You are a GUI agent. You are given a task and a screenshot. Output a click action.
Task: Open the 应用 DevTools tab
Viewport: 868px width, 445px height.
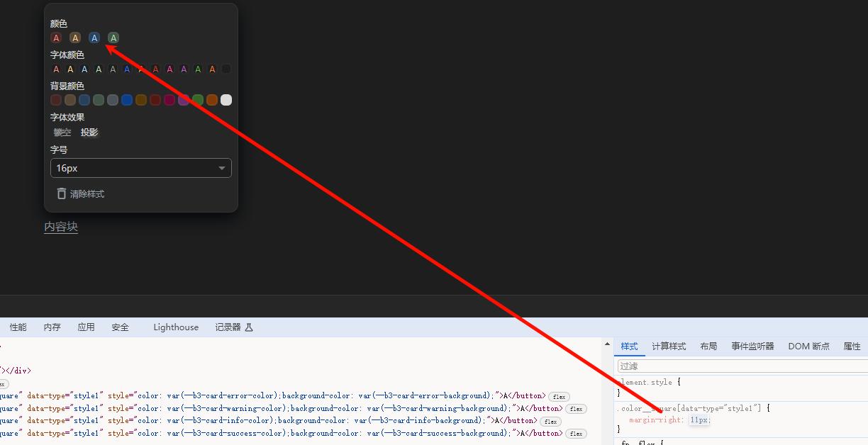pos(87,327)
